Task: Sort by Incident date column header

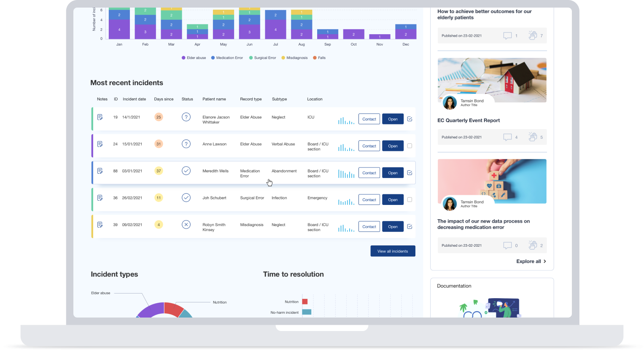Action: click(x=134, y=99)
